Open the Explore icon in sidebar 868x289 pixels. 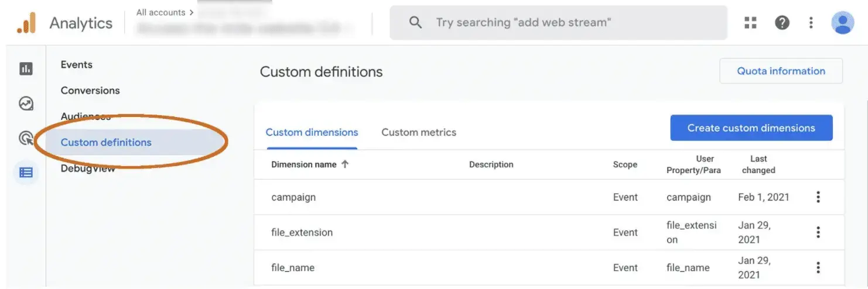(x=26, y=104)
